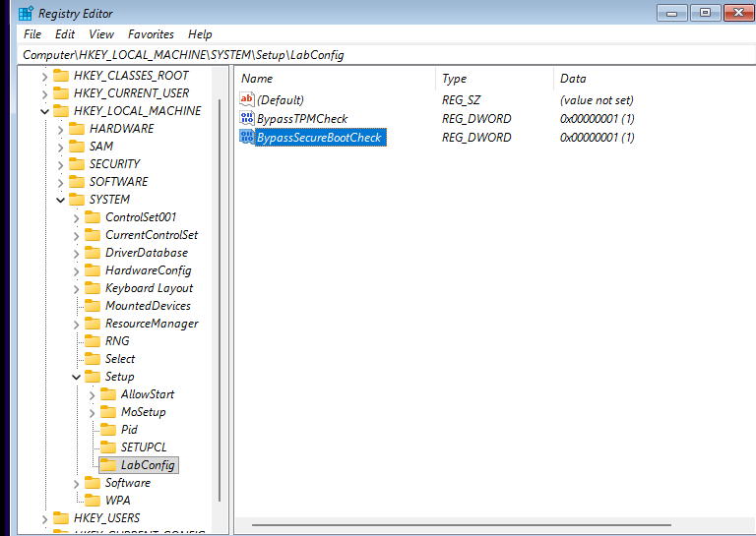This screenshot has width=756, height=536.
Task: Collapse the SYSTEM key chevron
Action: point(60,200)
